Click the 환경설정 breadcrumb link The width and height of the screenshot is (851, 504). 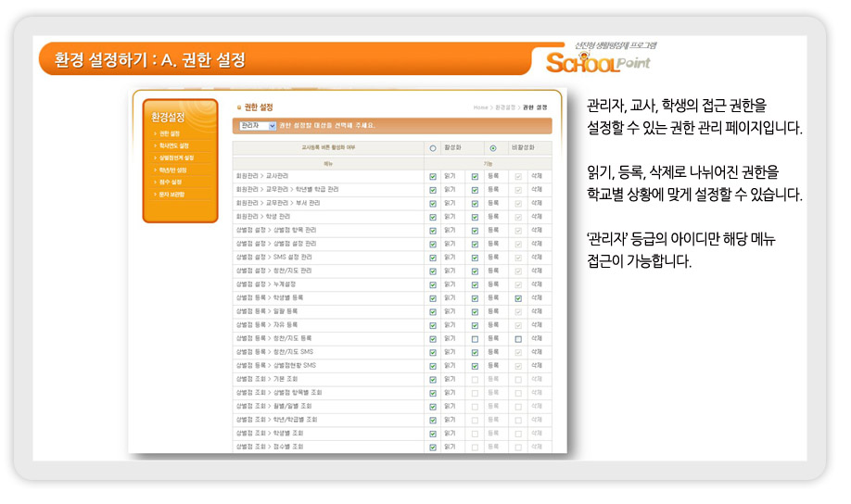[x=505, y=107]
